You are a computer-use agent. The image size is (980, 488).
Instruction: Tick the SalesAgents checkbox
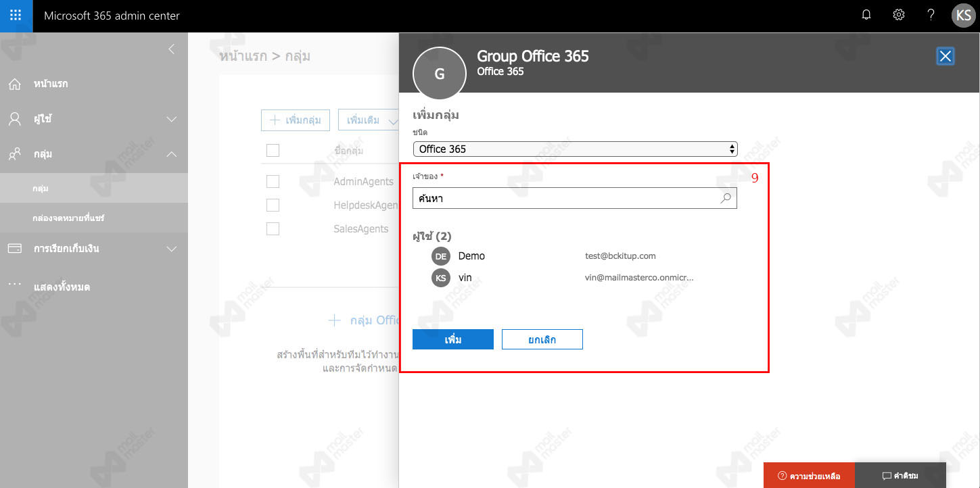pyautogui.click(x=273, y=229)
